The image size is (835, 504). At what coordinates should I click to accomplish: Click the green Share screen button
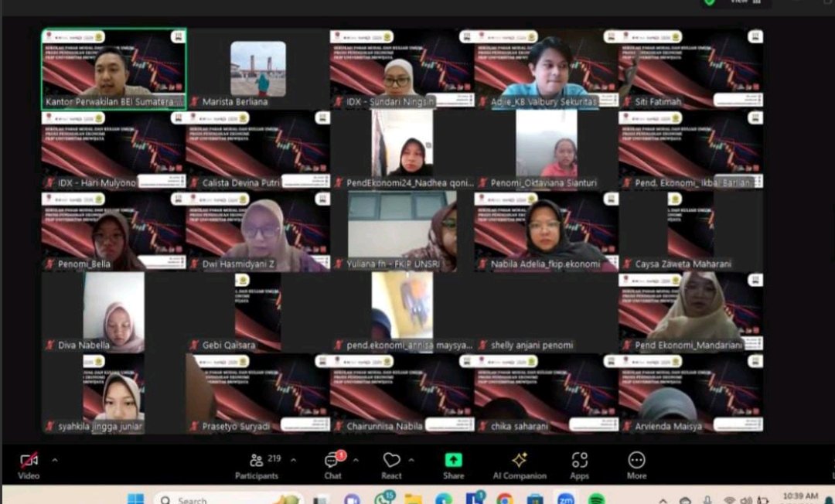click(453, 462)
